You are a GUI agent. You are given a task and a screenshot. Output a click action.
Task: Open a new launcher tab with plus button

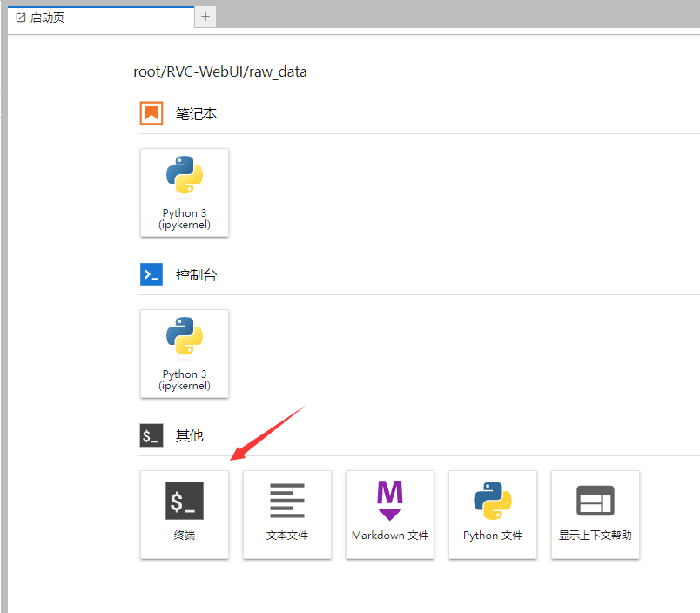pos(205,17)
